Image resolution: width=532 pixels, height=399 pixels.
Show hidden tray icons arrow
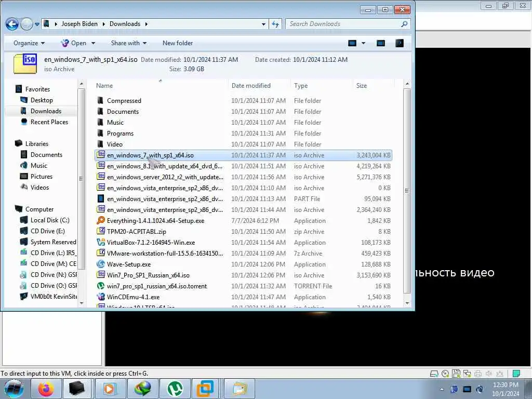(x=442, y=389)
